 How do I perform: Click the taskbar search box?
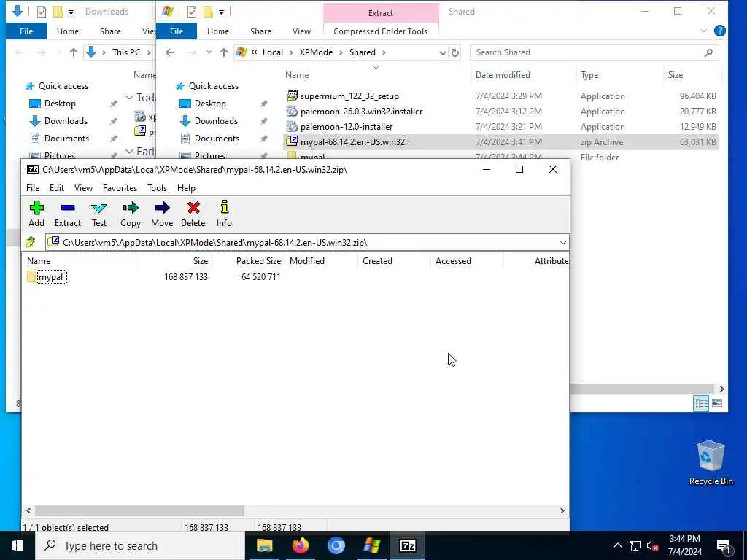(x=140, y=545)
